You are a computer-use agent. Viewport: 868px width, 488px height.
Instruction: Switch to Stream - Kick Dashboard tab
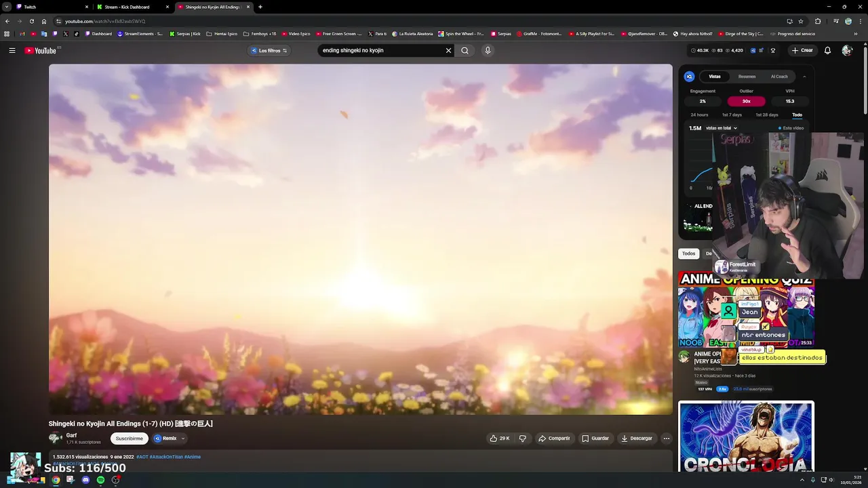click(132, 7)
